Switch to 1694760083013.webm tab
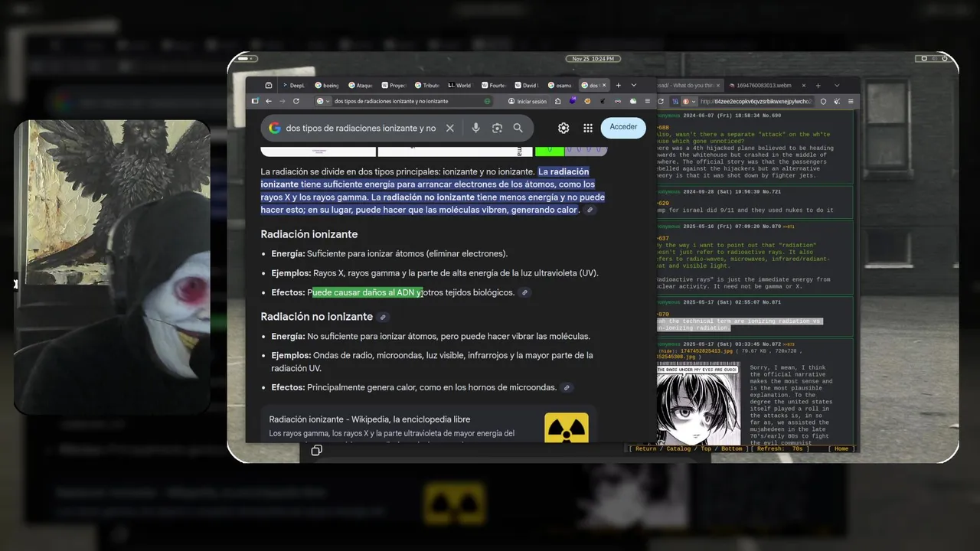Viewport: 980px width, 551px height. (764, 85)
